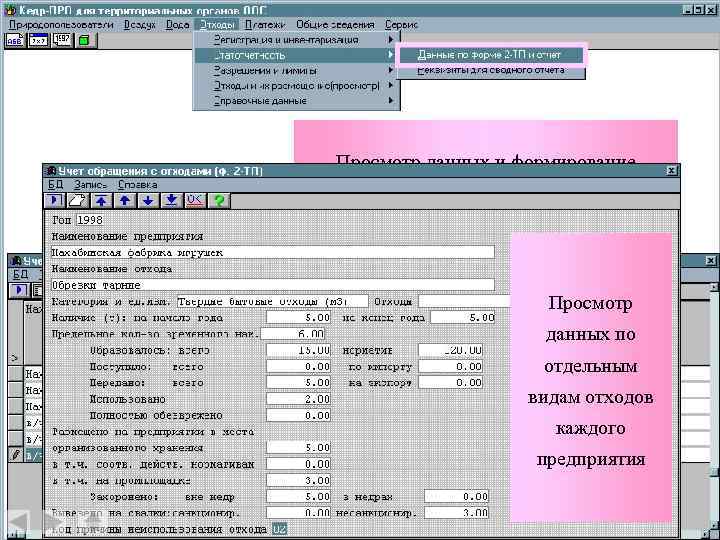The image size is (720, 540).
Task: Click the pencil row marker in background table
Action: click(16, 455)
